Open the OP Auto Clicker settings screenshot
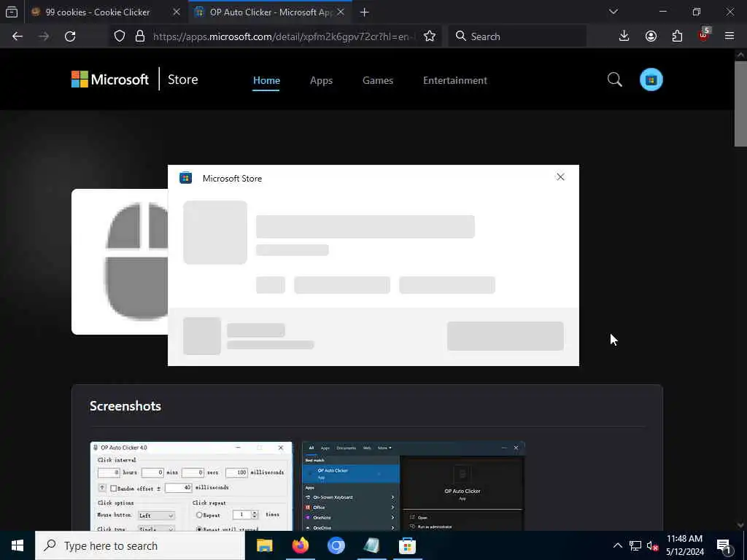Screen dimensions: 747x560 coord(191,486)
